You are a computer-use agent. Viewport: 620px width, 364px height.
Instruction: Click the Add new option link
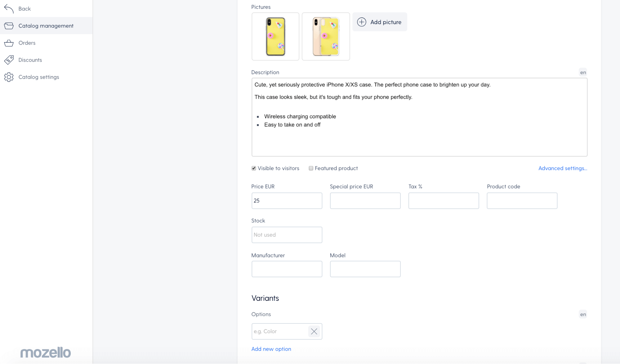point(271,349)
